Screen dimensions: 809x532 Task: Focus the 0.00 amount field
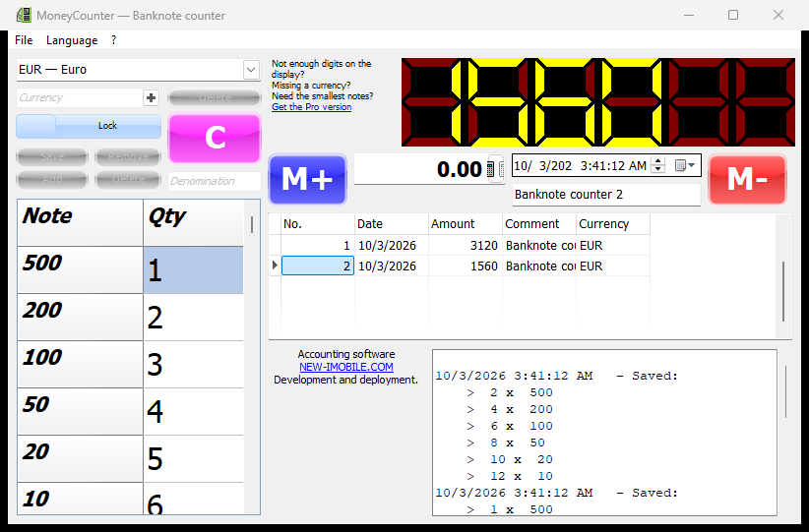point(420,169)
